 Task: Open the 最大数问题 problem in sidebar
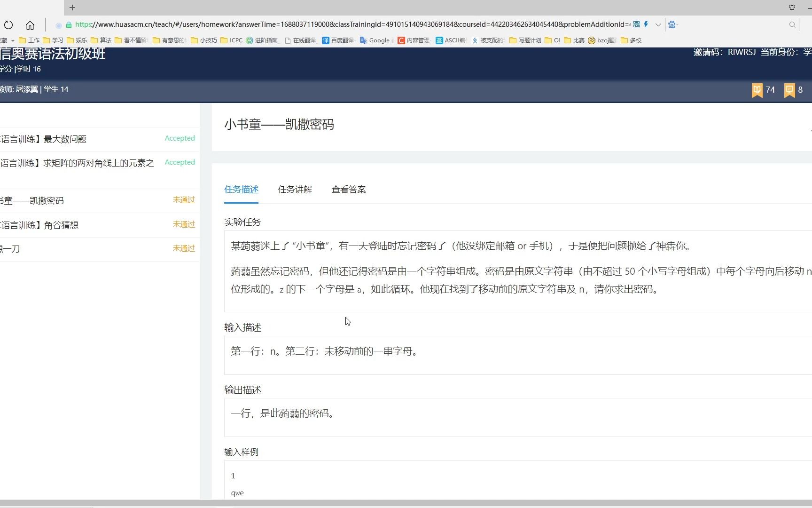[x=44, y=139]
